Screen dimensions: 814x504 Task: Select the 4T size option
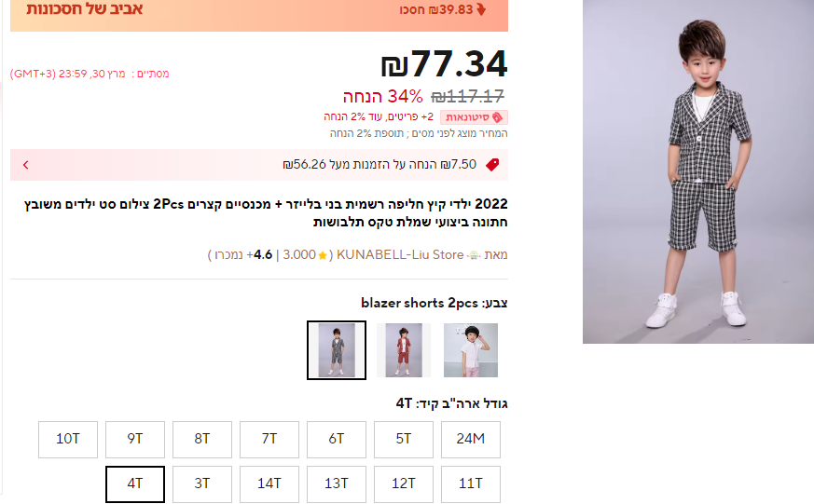pos(135,484)
